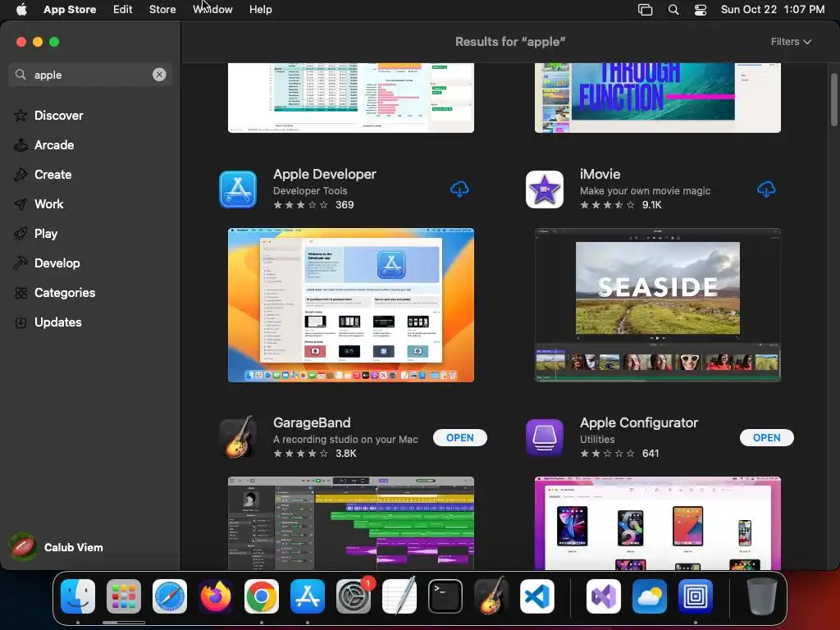View the spreadsheet screenshot at the top
Image resolution: width=840 pixels, height=630 pixels.
pos(351,98)
